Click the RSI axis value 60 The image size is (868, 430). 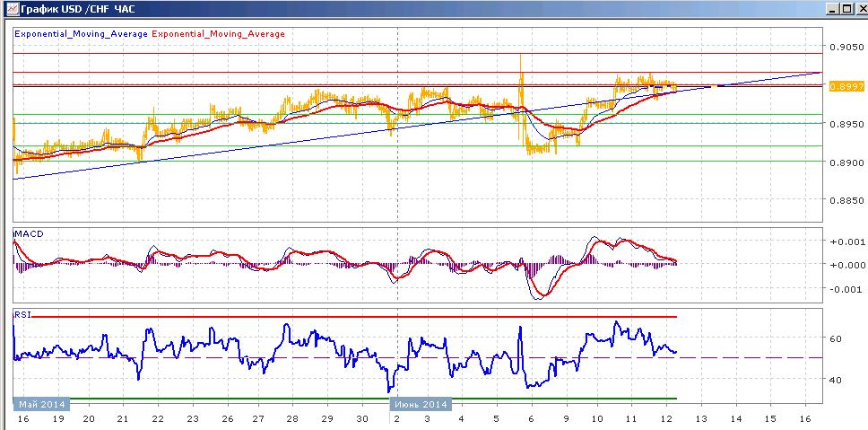[836, 338]
